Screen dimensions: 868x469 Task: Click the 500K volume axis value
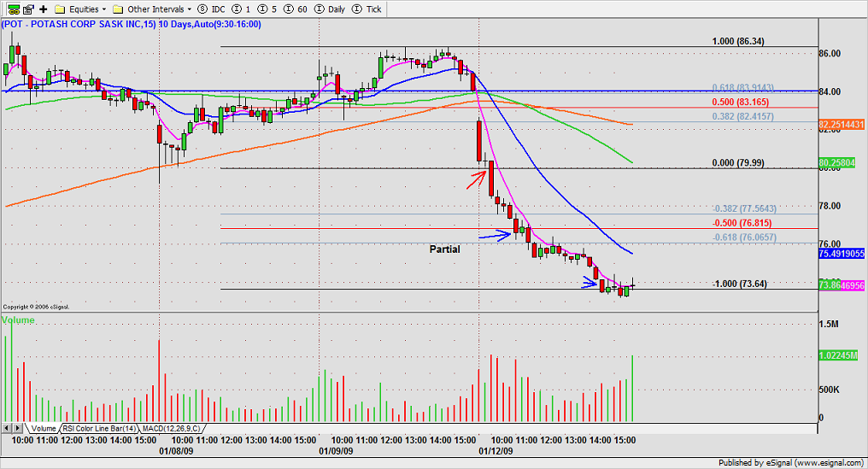pyautogui.click(x=830, y=390)
